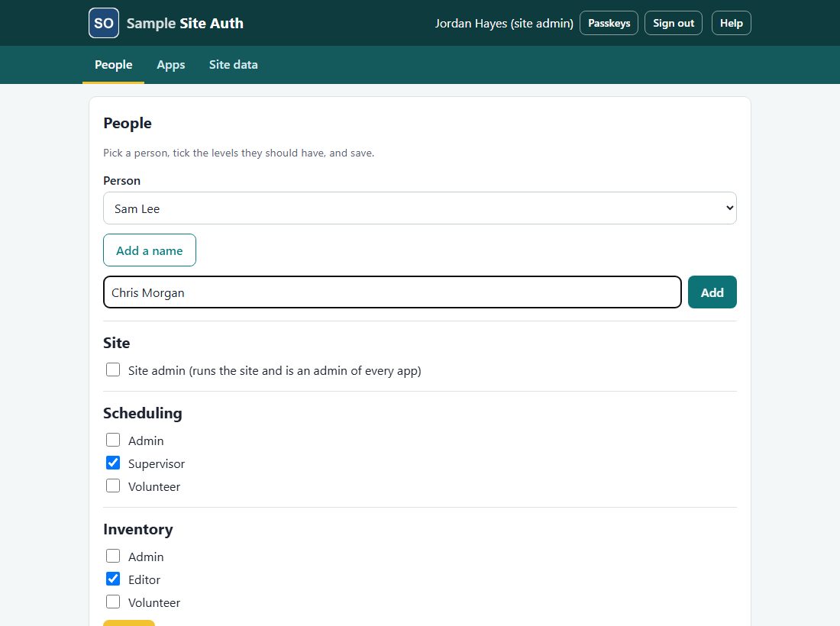The height and width of the screenshot is (626, 840).
Task: Switch to the Apps tab
Action: coord(170,65)
